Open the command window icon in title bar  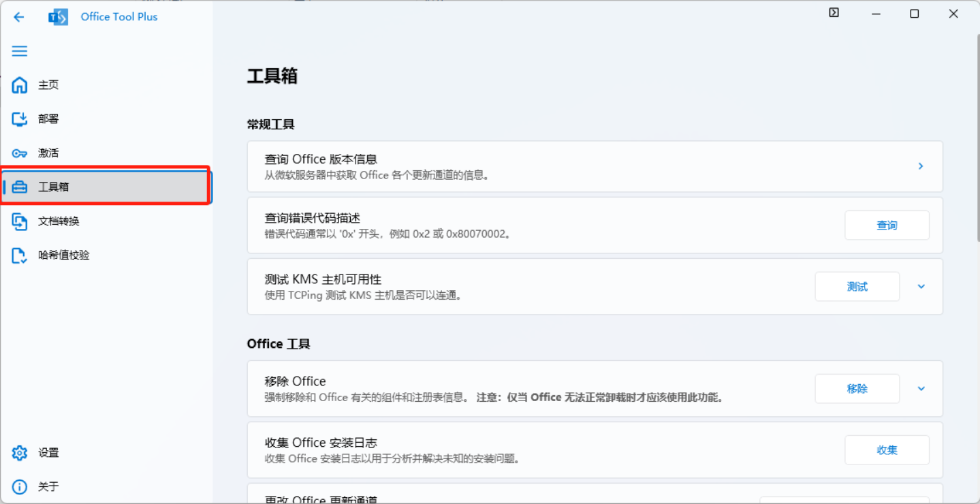pyautogui.click(x=834, y=13)
